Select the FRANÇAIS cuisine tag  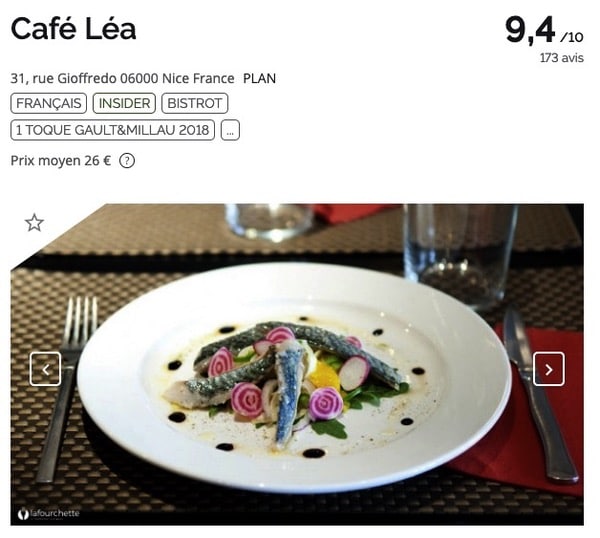click(49, 103)
